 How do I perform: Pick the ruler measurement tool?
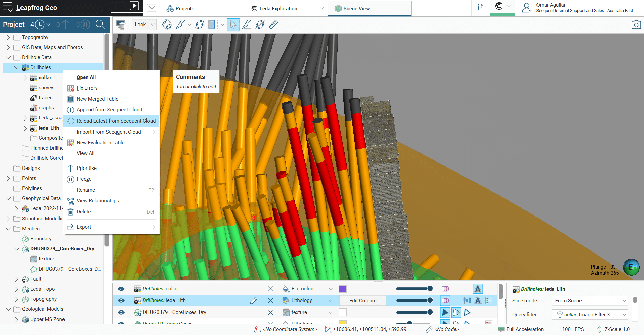pyautogui.click(x=273, y=25)
